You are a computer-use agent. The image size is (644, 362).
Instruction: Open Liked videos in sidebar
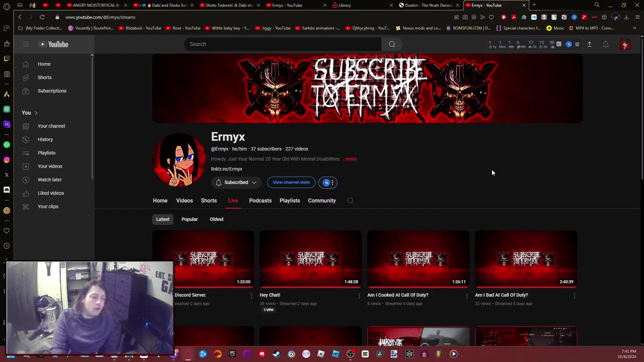click(53, 193)
